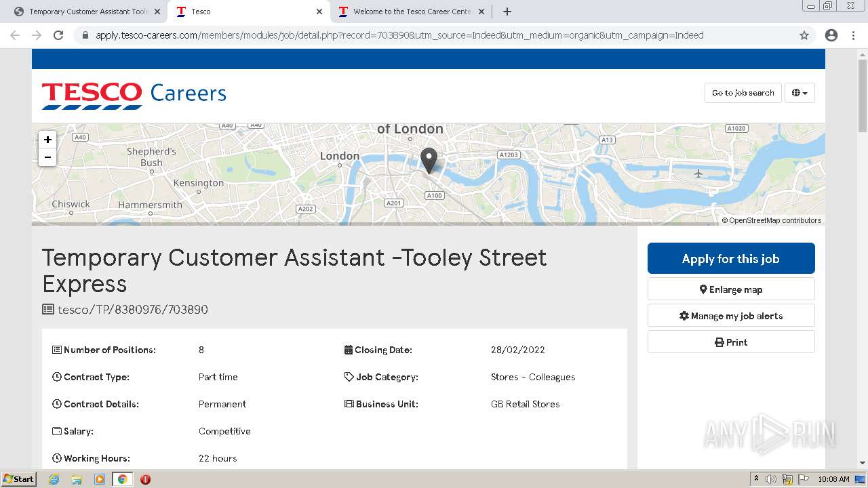Show hidden system tray icons
The image size is (868, 488).
tap(756, 479)
